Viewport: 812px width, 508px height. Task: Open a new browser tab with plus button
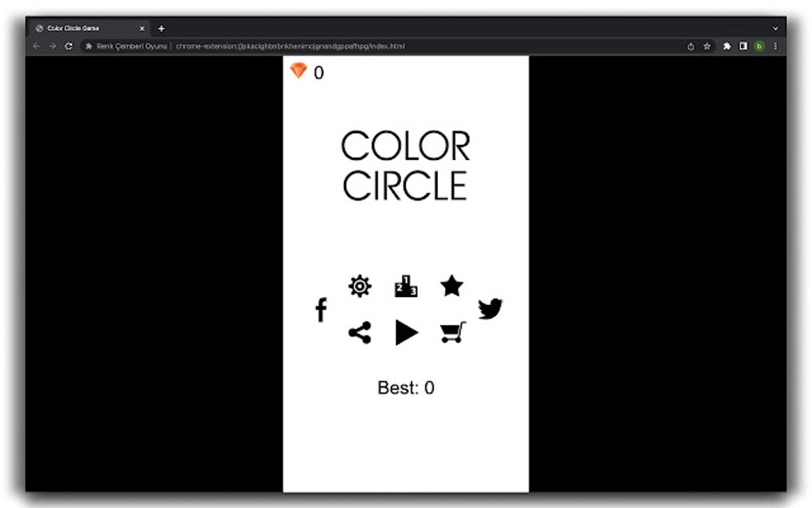coord(161,28)
